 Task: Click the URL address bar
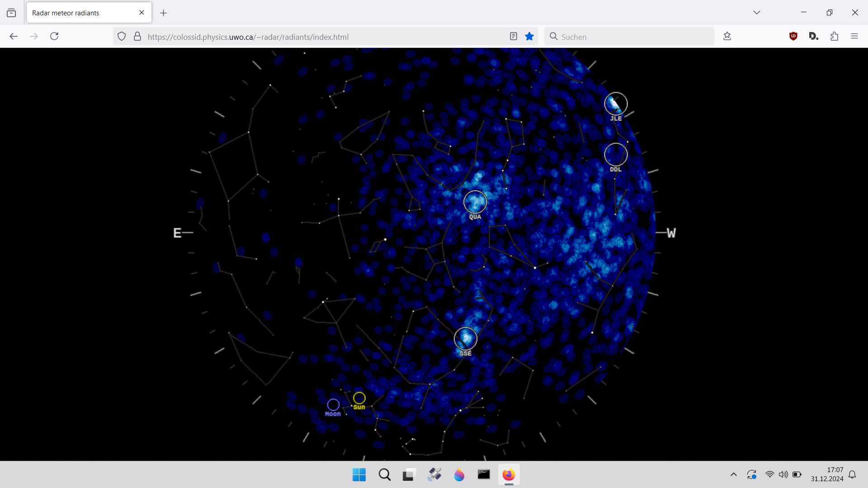tap(325, 37)
